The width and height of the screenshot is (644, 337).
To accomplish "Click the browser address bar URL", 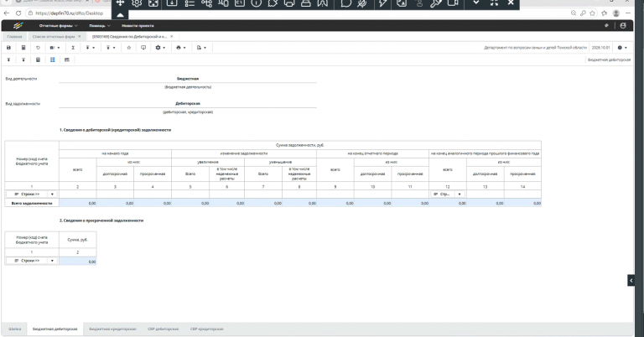I will pyautogui.click(x=70, y=13).
